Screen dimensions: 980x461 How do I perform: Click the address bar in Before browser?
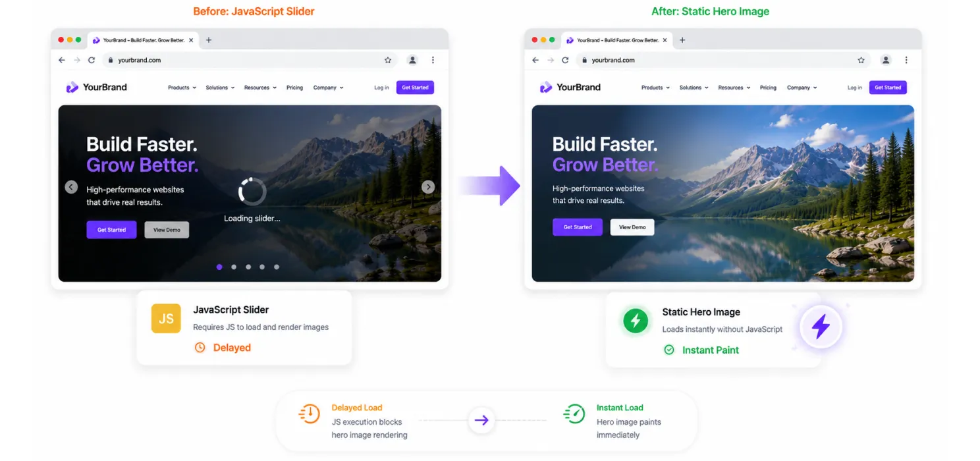pyautogui.click(x=250, y=60)
